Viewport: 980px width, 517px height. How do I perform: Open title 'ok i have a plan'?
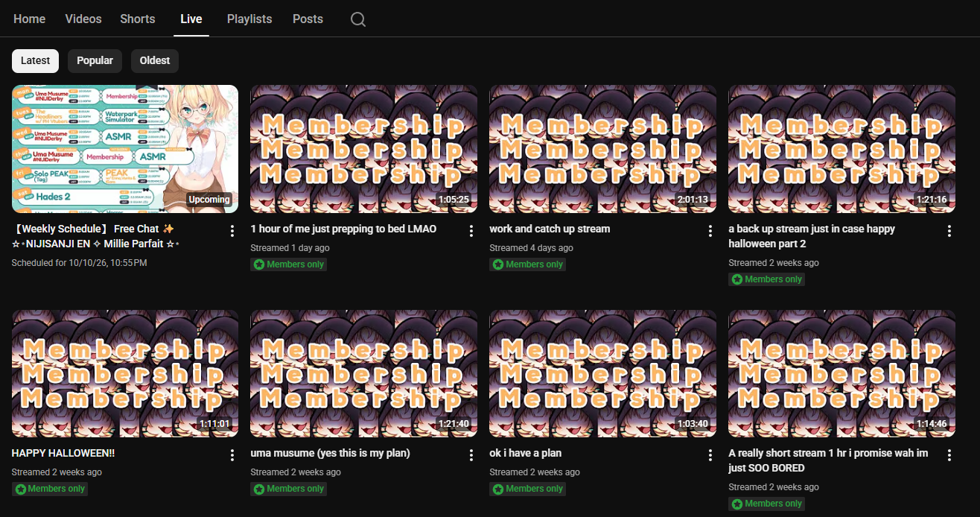coord(526,453)
